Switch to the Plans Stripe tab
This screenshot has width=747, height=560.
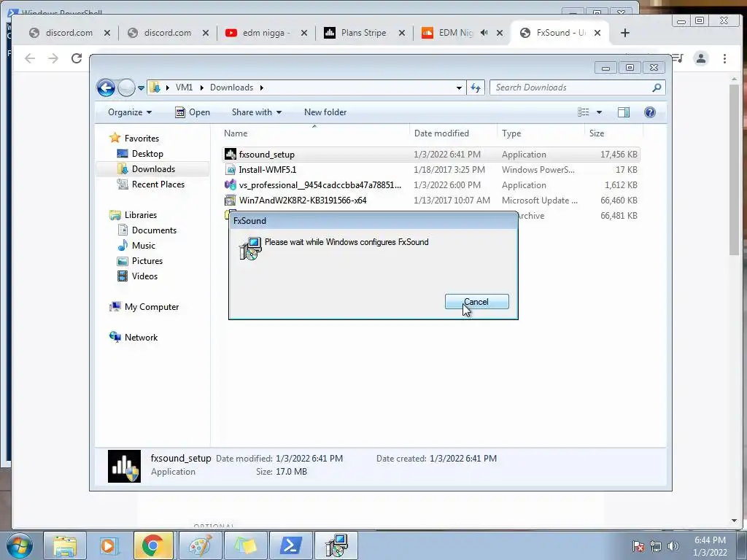364,32
